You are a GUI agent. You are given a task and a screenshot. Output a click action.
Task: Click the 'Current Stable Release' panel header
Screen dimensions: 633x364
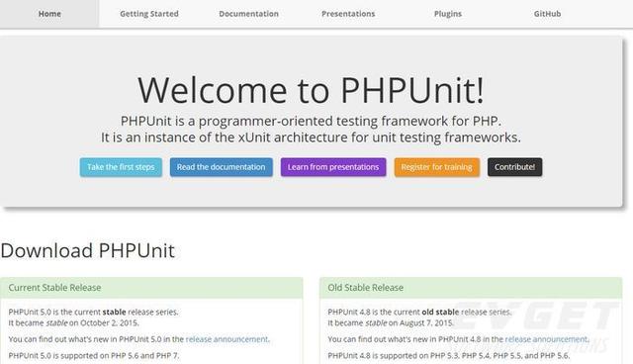151,288
